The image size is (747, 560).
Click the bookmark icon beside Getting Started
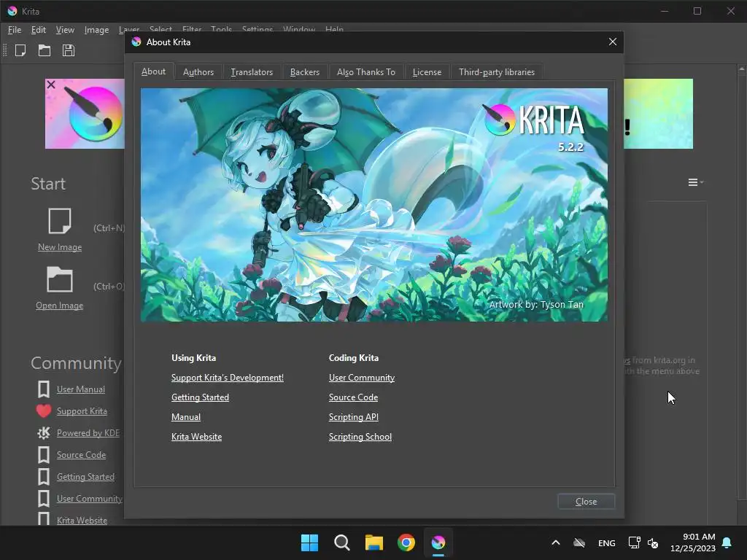(43, 477)
